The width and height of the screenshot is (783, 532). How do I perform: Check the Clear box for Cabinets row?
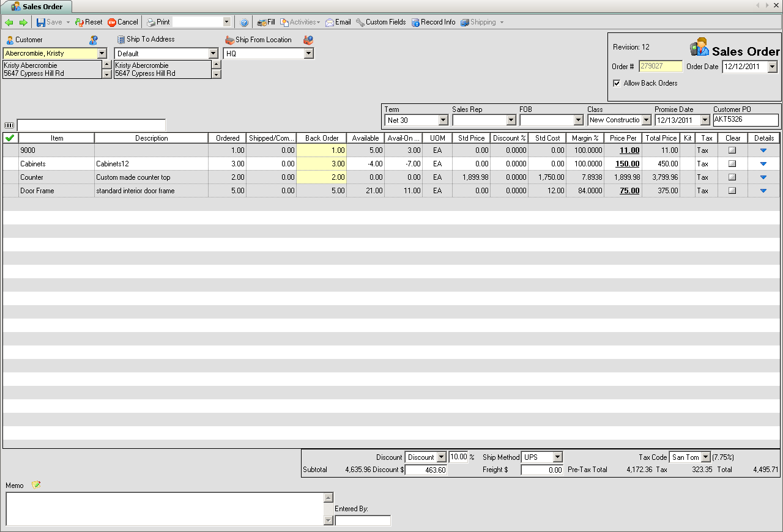click(x=732, y=164)
